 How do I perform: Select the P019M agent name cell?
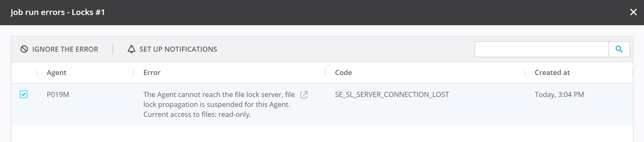click(x=58, y=95)
